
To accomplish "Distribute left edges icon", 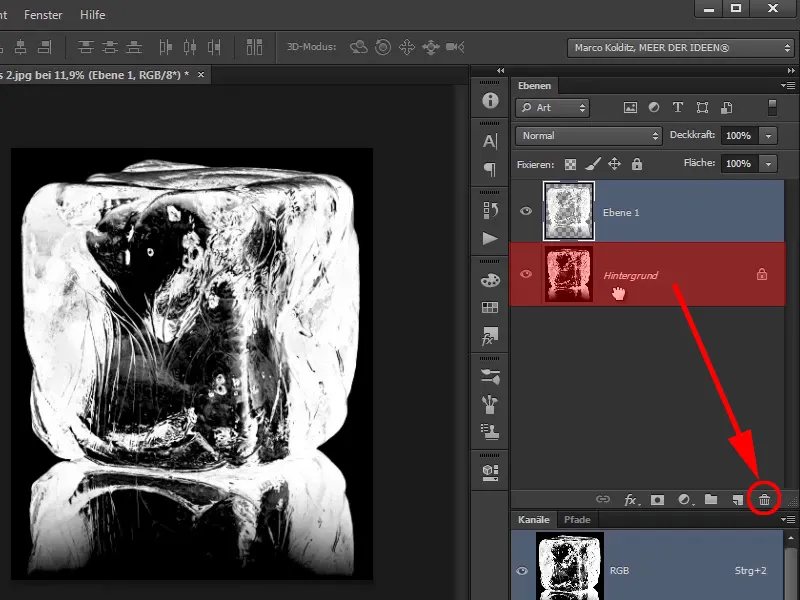I will (x=165, y=47).
